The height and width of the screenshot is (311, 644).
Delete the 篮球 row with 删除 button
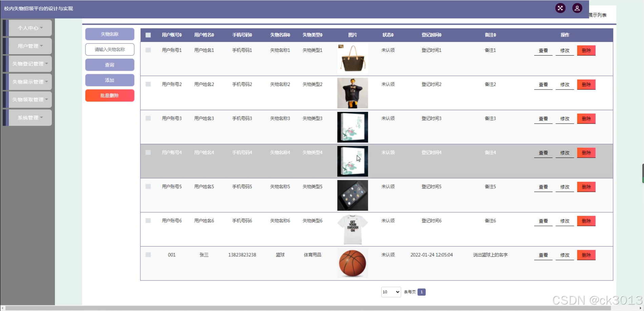tap(586, 255)
